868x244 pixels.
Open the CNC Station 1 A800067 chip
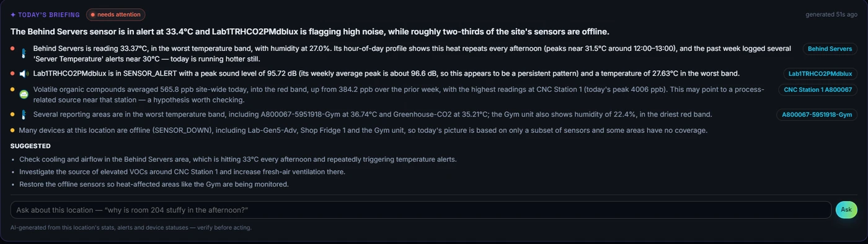(x=818, y=89)
